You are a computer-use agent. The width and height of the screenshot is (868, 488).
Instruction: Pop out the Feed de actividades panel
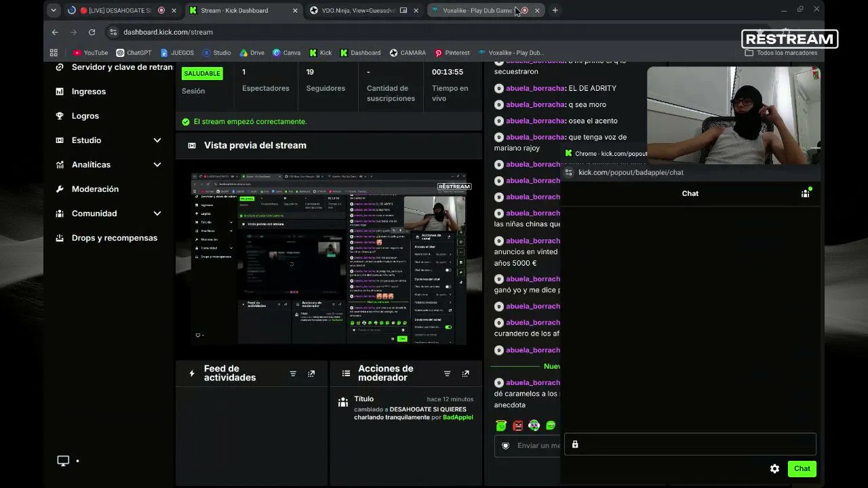[311, 373]
